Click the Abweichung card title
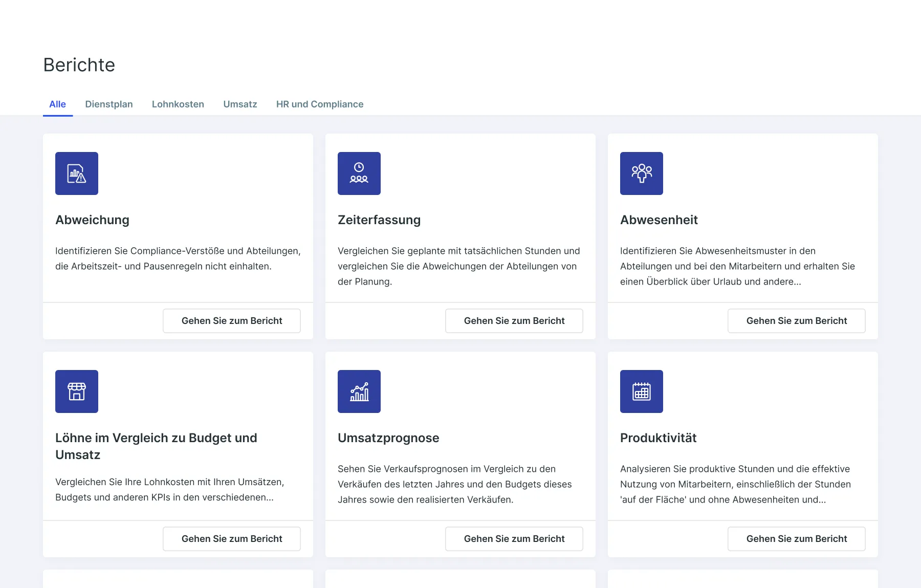Image resolution: width=921 pixels, height=588 pixels. [x=92, y=220]
